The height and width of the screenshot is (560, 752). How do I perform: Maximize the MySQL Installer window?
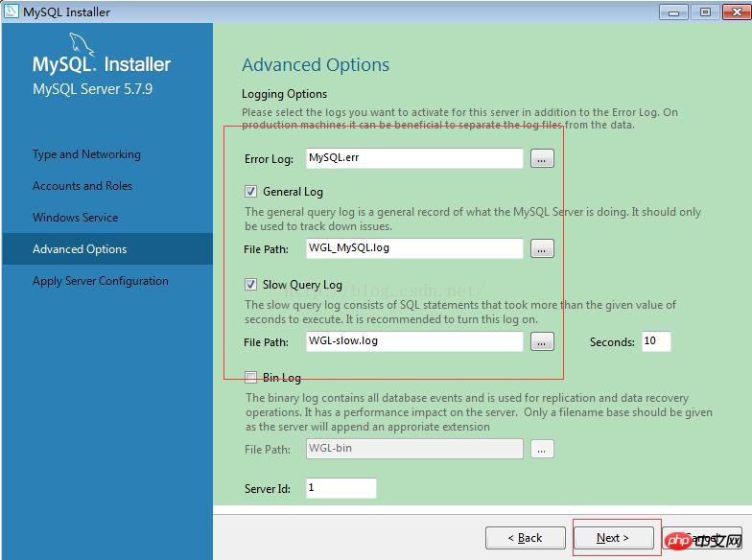point(705,12)
